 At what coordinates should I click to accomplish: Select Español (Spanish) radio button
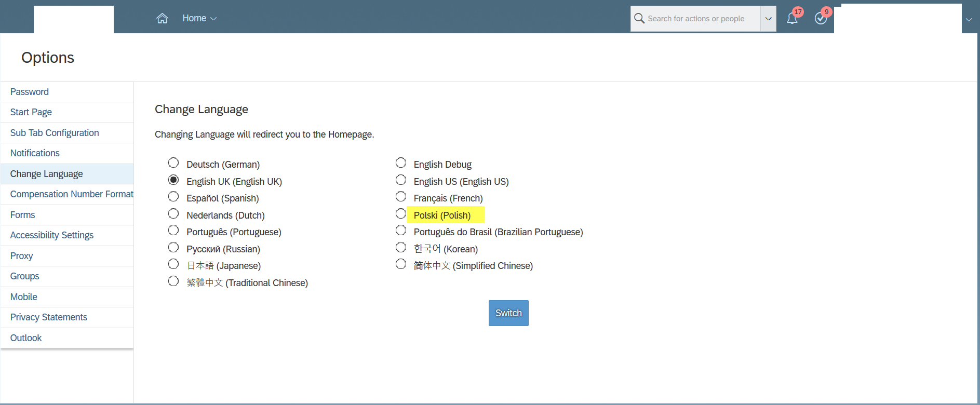tap(173, 197)
